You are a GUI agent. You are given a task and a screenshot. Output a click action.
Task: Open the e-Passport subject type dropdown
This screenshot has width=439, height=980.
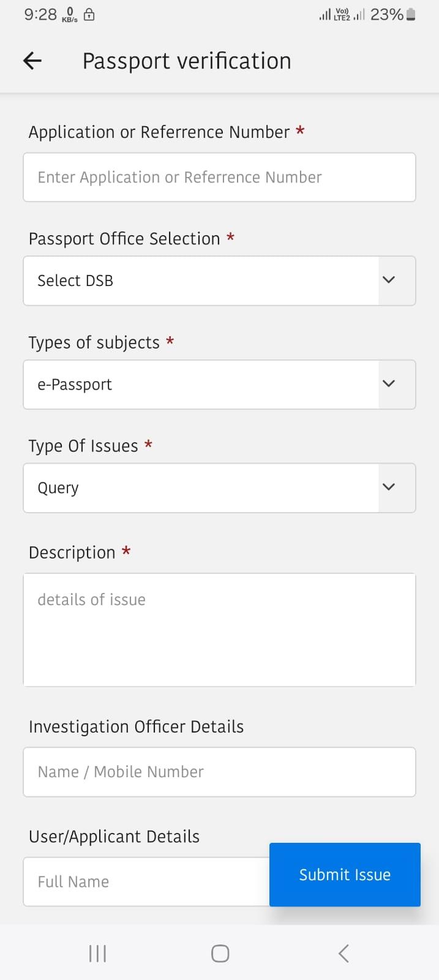coord(219,384)
